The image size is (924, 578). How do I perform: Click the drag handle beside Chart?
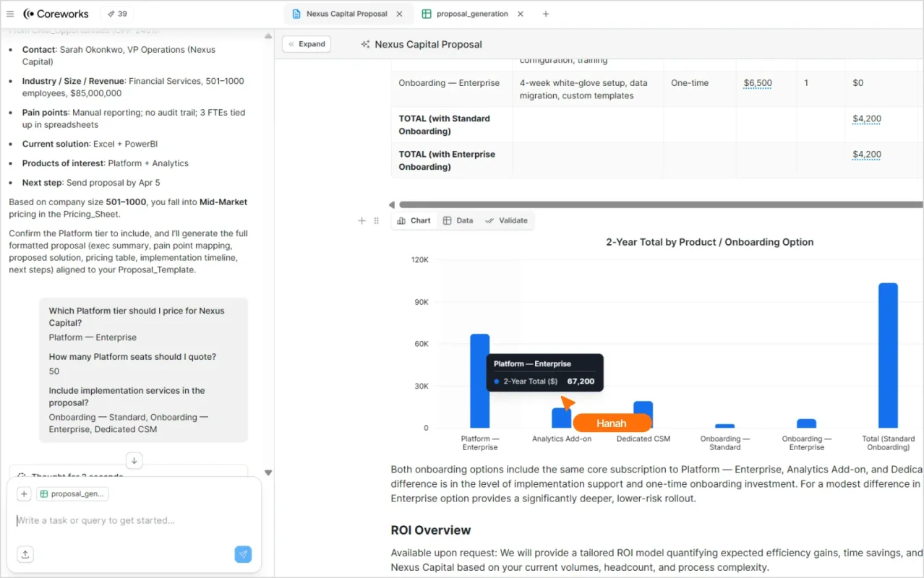pyautogui.click(x=376, y=220)
